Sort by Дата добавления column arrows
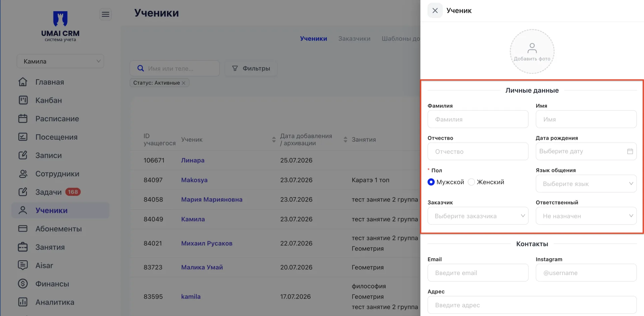Viewport: 644px width, 316px height. (x=345, y=139)
